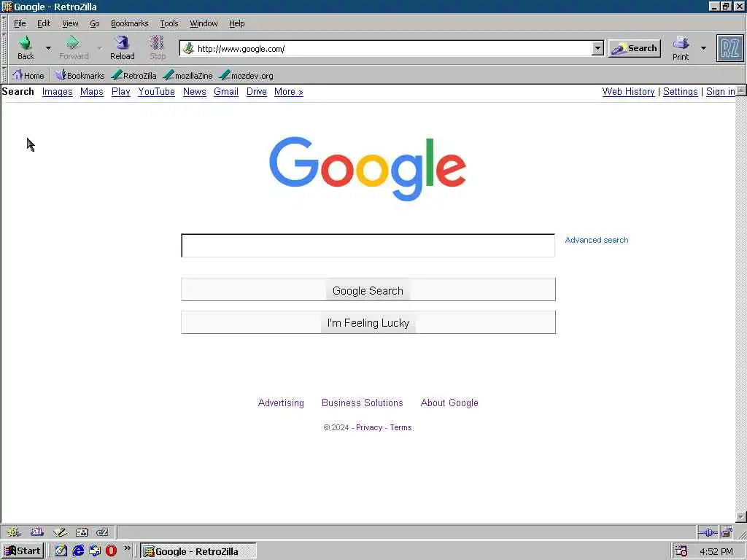
Task: Open the mozdev.org bookmark
Action: (247, 75)
